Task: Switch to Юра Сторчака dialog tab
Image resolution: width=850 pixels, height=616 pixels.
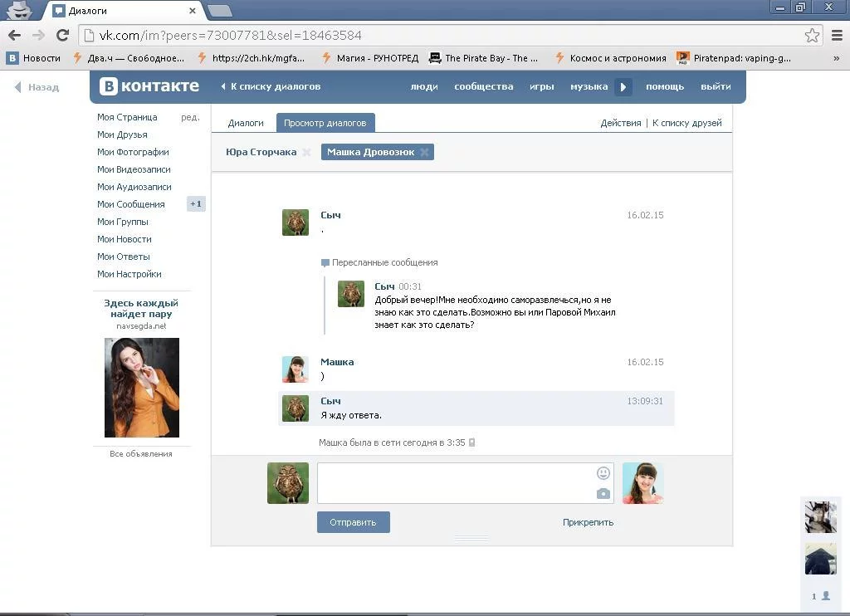Action: click(x=261, y=152)
